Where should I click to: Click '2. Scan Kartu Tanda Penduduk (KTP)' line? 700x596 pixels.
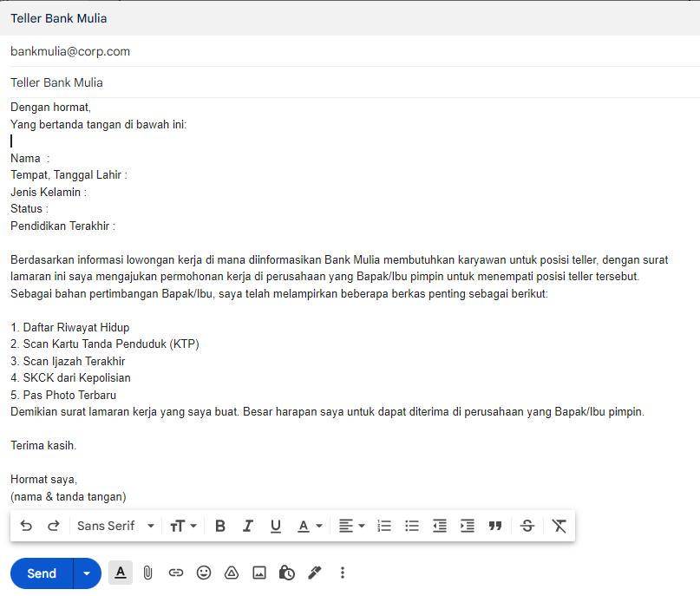[x=105, y=344]
